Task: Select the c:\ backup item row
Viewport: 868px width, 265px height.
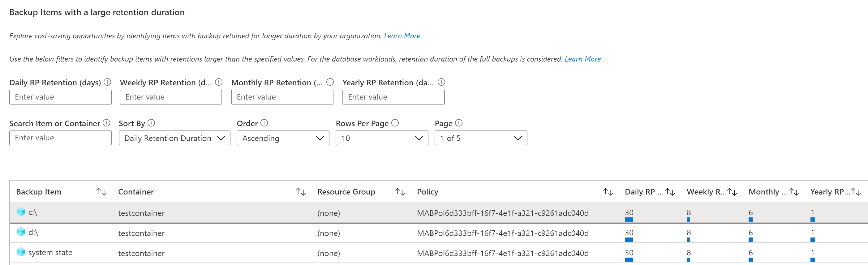Action: pos(33,212)
